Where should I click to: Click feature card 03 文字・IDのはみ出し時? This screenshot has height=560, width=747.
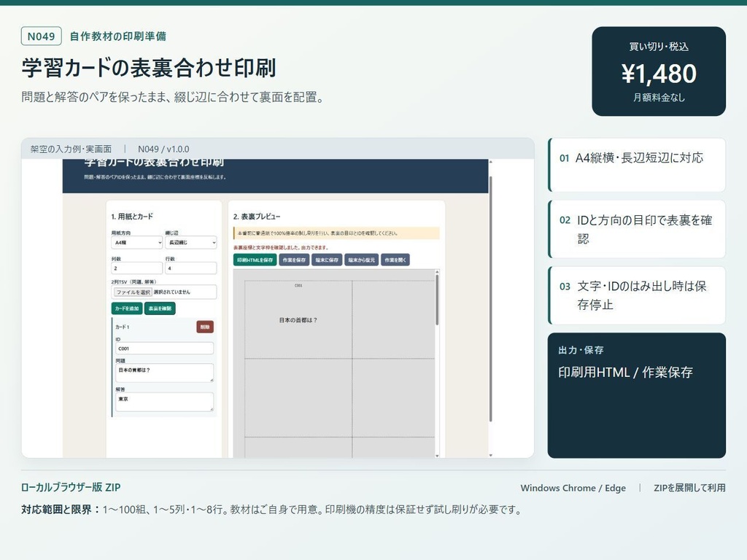(x=637, y=295)
